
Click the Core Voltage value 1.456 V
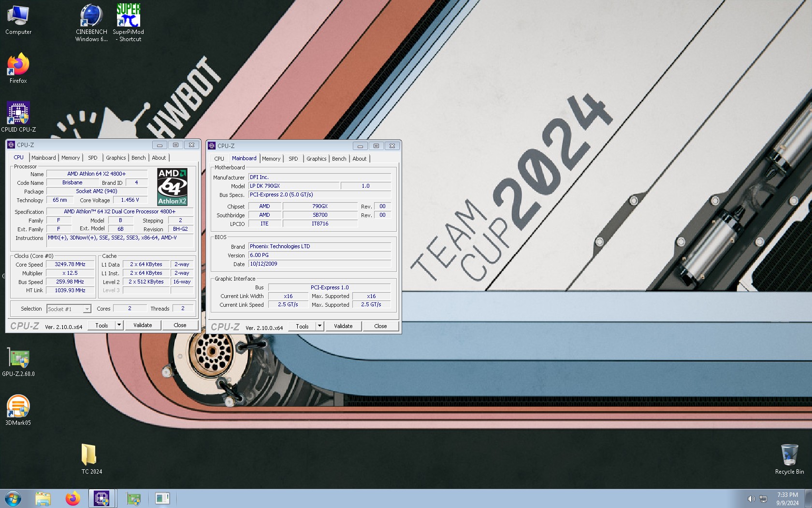click(x=130, y=200)
